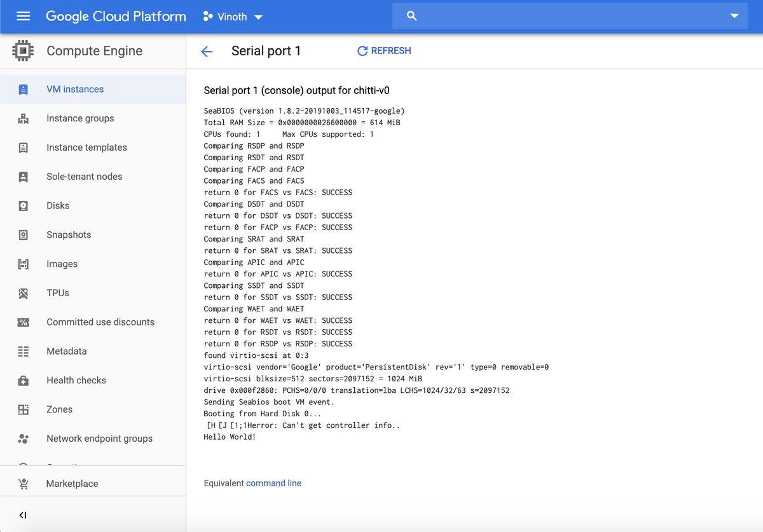Click the 'drive 0x000f2860' line
This screenshot has width=763, height=532.
click(356, 390)
